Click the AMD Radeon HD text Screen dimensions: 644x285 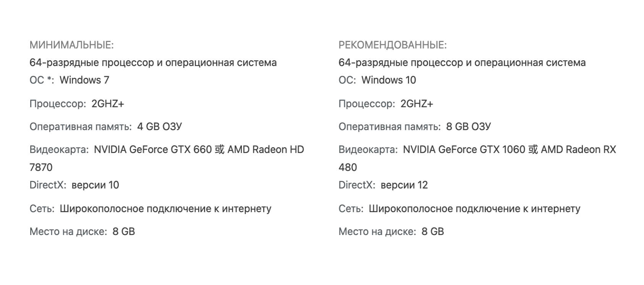(265, 150)
